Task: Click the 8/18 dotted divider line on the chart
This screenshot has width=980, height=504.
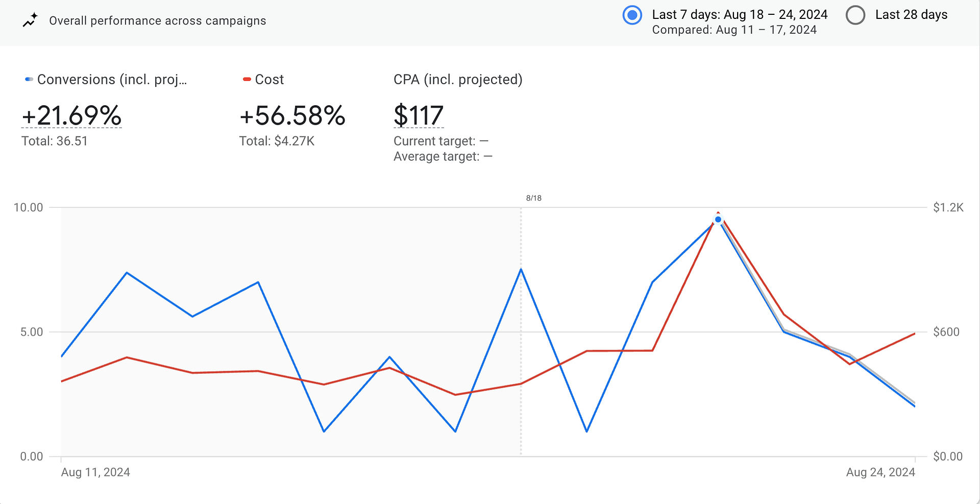Action: tap(521, 332)
